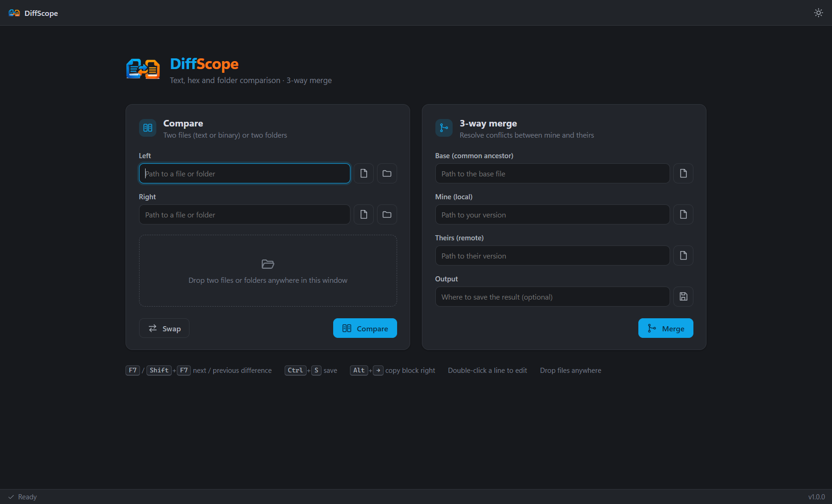This screenshot has width=832, height=504.
Task: Click the large DiffScope logo image
Action: [x=143, y=69]
